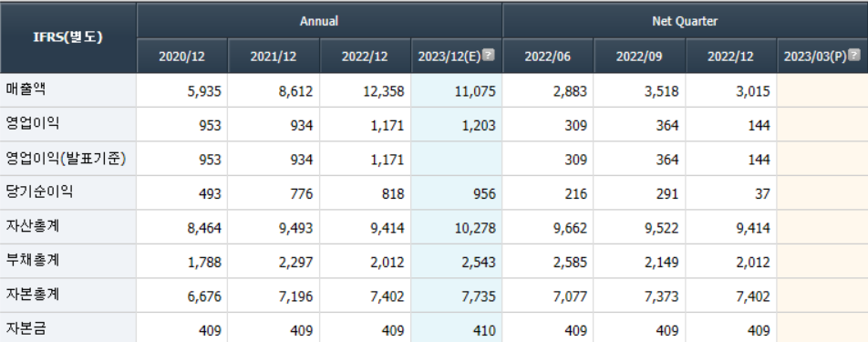Click the 493 net income value
The image size is (868, 342).
[x=210, y=194]
